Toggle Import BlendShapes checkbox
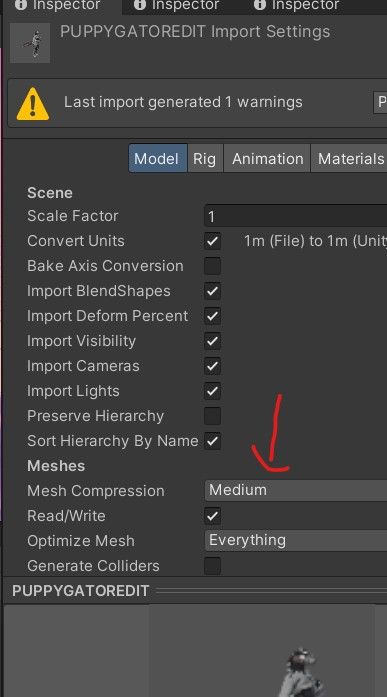 click(212, 291)
